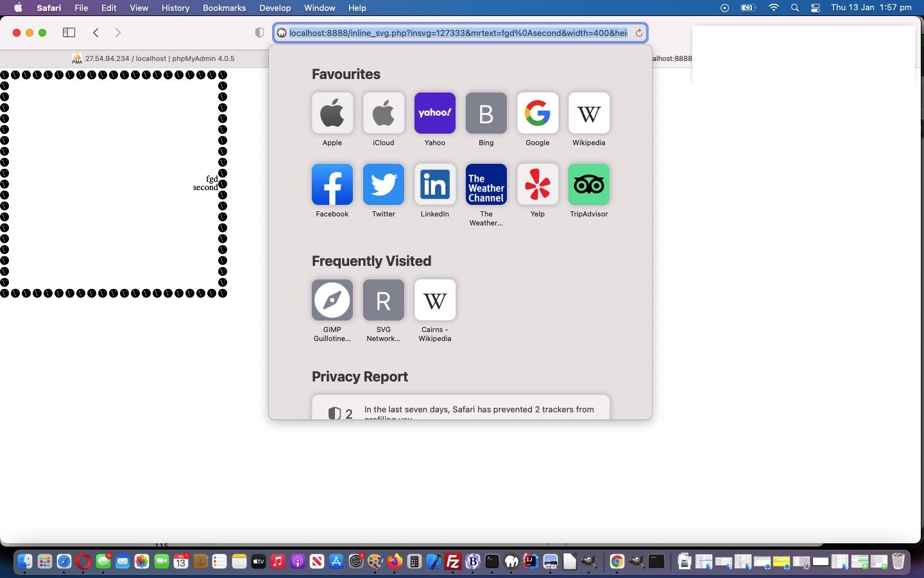
Task: Open the Develop menu
Action: click(x=275, y=8)
